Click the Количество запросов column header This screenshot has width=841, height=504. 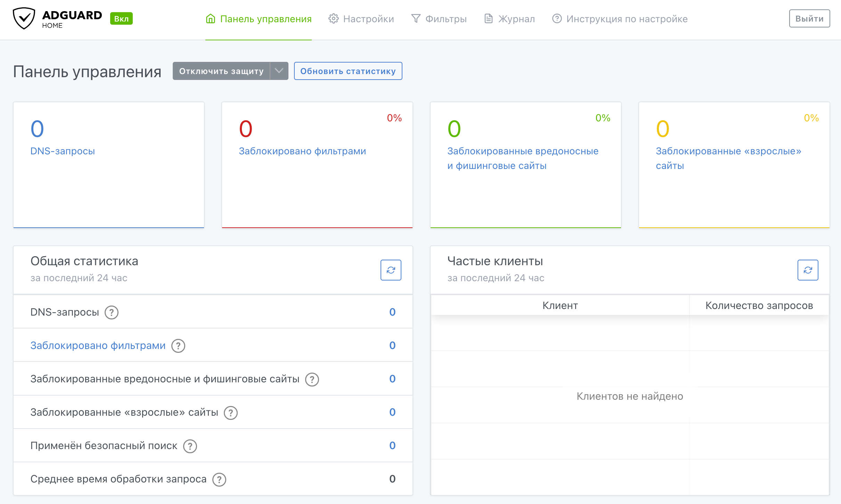(x=759, y=306)
